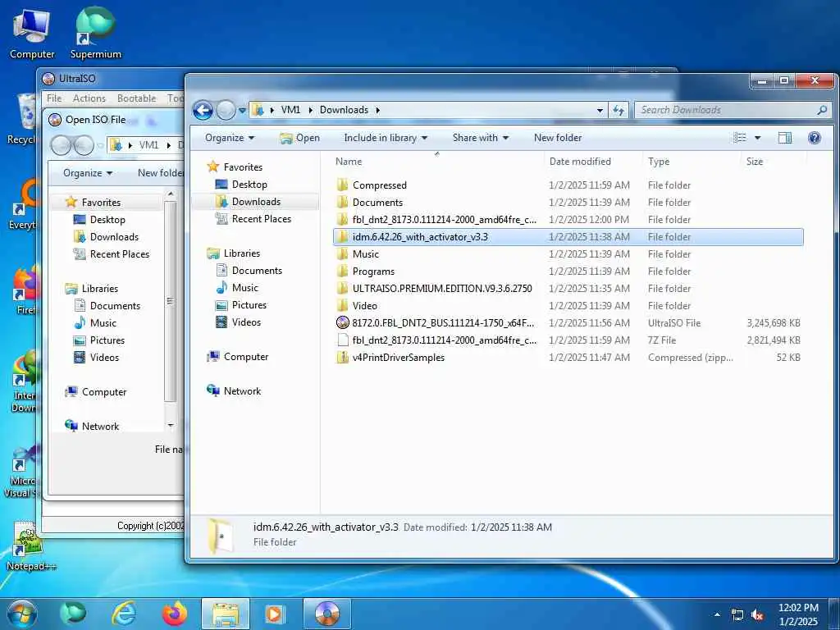Select the ULTRAISO.PREMIUM.EDITION.V9.3.6.2750 folder
This screenshot has height=630, width=840.
pos(568,289)
